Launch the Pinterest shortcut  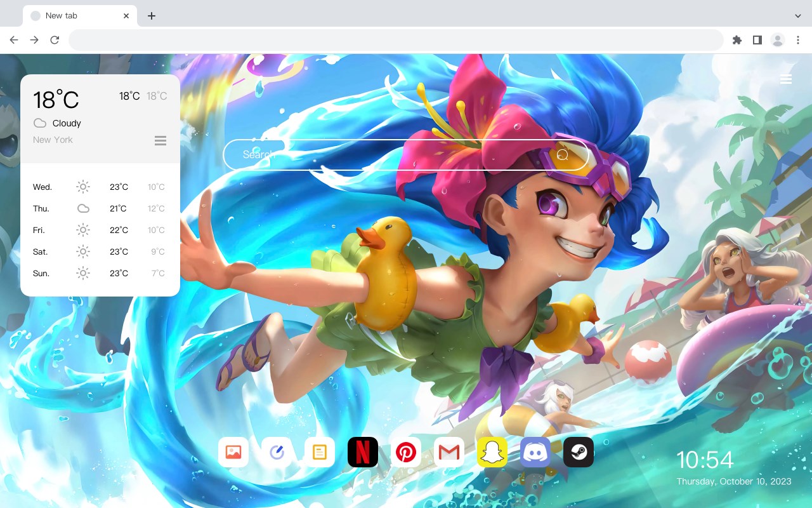pos(406,452)
